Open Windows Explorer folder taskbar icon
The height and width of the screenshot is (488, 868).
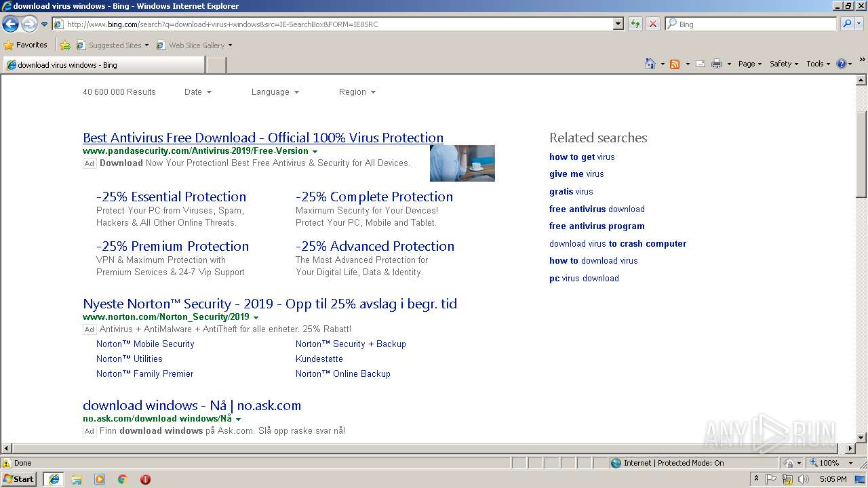tap(77, 479)
